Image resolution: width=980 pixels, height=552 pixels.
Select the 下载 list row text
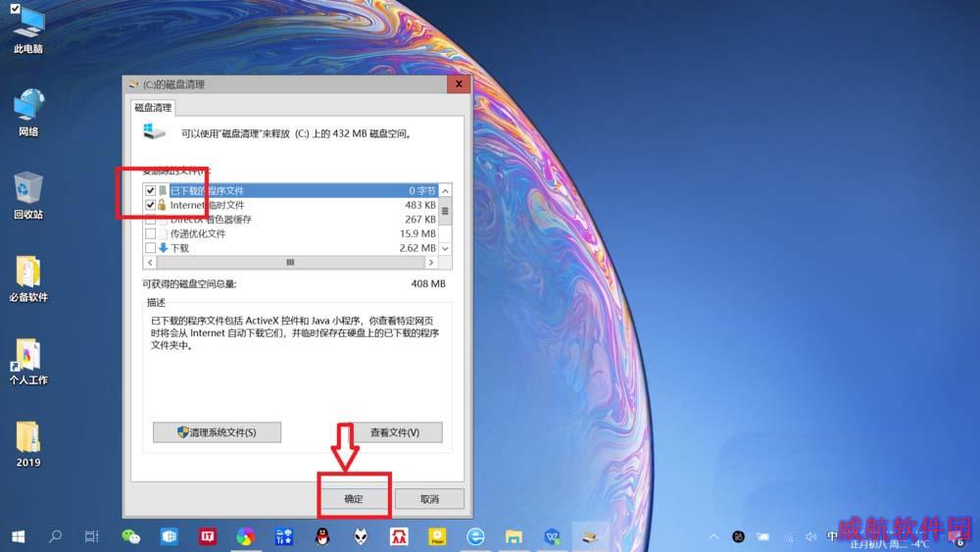pyautogui.click(x=180, y=248)
